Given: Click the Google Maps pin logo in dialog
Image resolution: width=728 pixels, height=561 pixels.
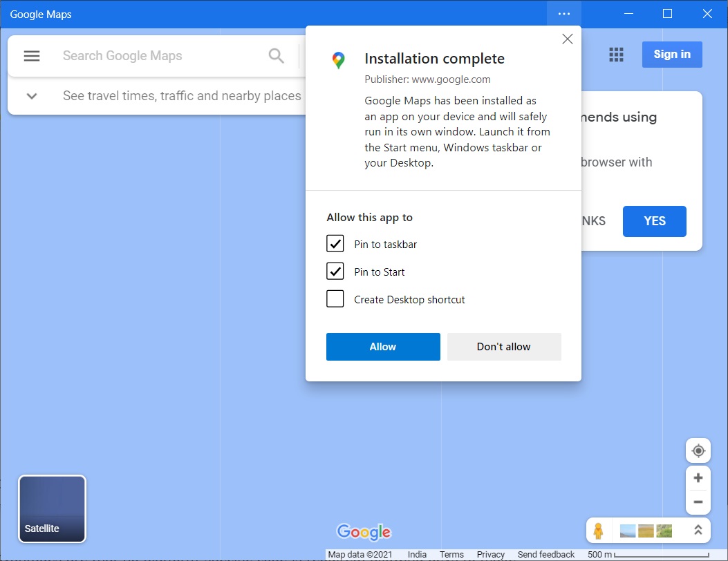Looking at the screenshot, I should coord(339,60).
